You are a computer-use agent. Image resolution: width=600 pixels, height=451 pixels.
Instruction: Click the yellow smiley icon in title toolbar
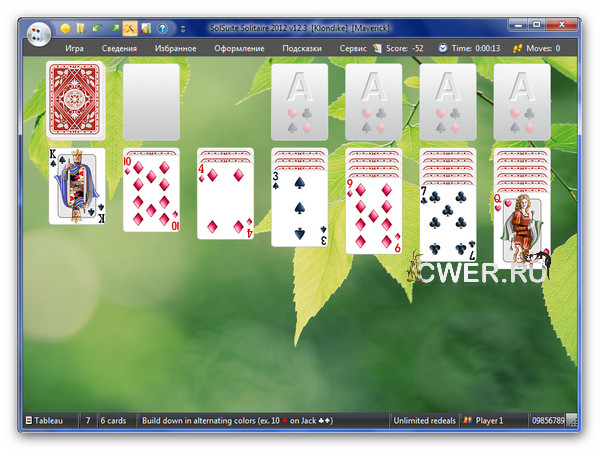[x=65, y=27]
